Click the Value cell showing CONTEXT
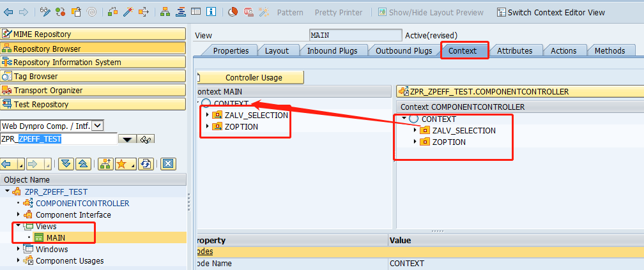 coord(516,263)
